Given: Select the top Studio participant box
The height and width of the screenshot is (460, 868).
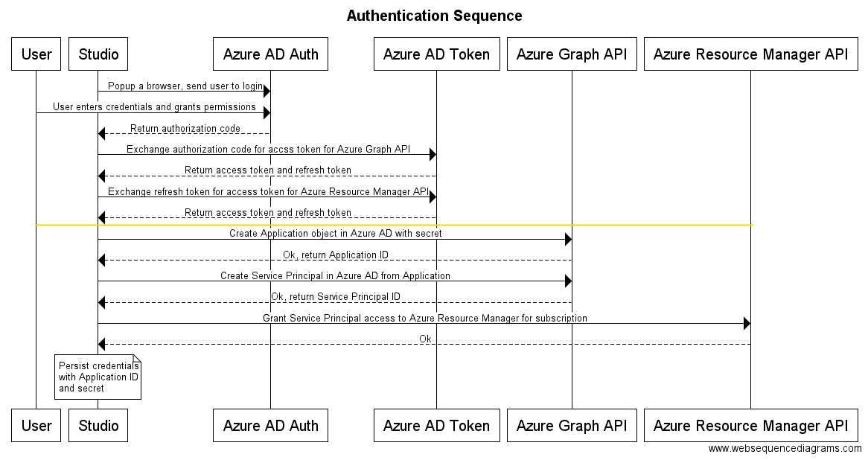Looking at the screenshot, I should coord(98,54).
